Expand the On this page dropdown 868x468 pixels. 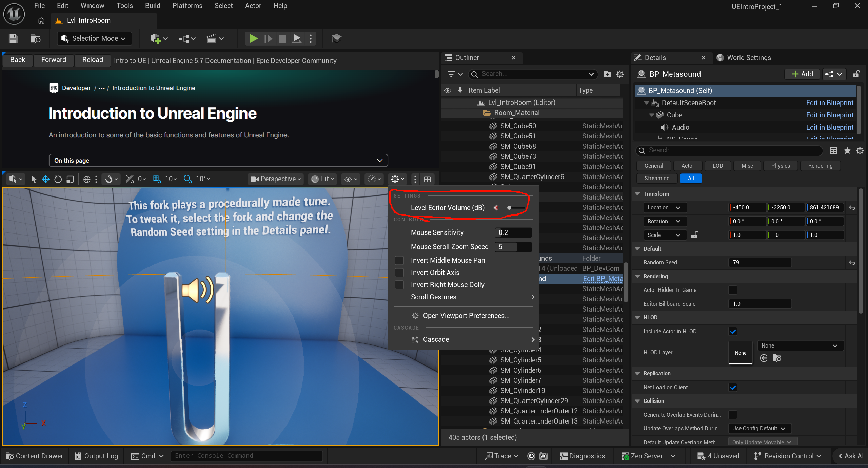click(x=218, y=160)
